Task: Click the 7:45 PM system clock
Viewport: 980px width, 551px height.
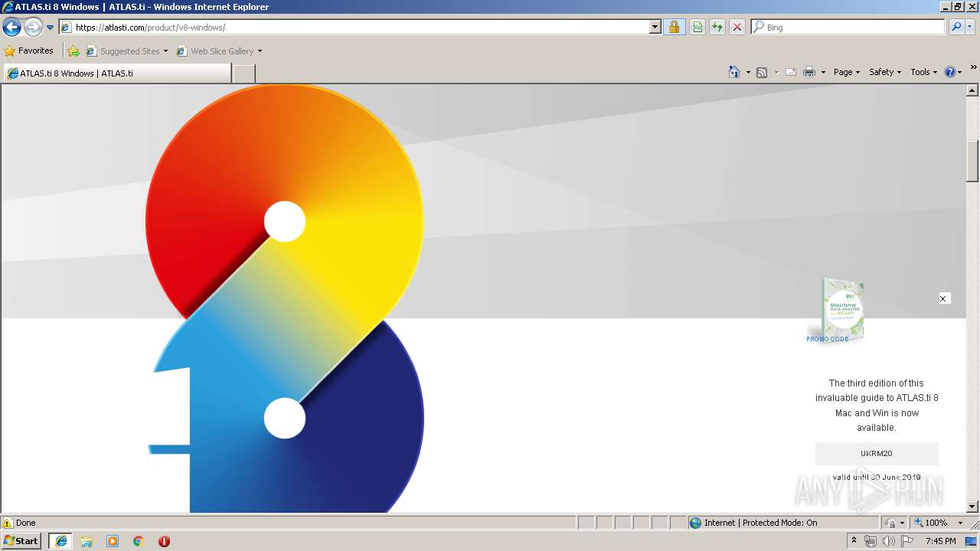Action: click(940, 541)
